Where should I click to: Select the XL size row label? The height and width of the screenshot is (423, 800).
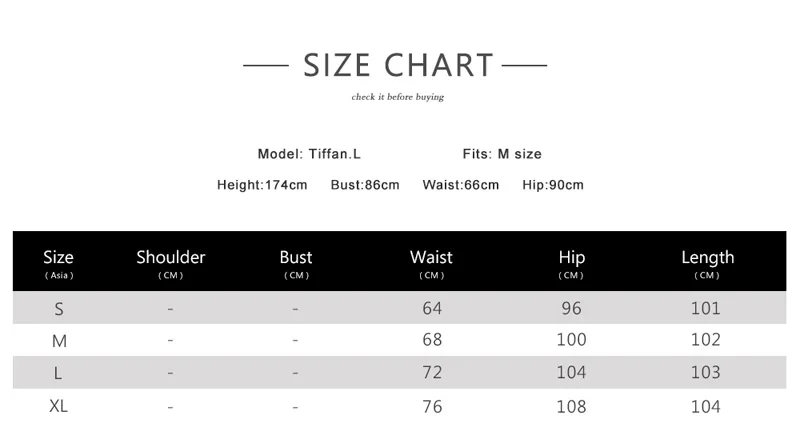[x=59, y=407]
